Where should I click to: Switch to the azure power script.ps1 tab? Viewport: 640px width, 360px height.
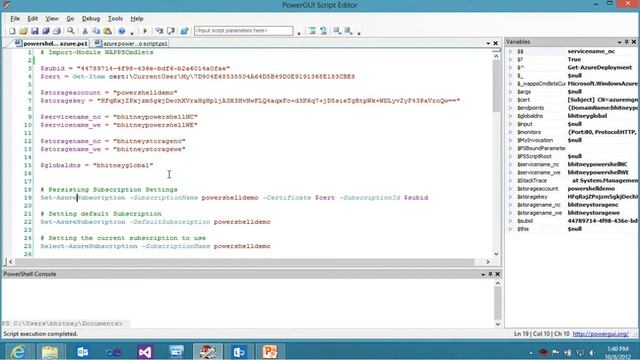(131, 43)
